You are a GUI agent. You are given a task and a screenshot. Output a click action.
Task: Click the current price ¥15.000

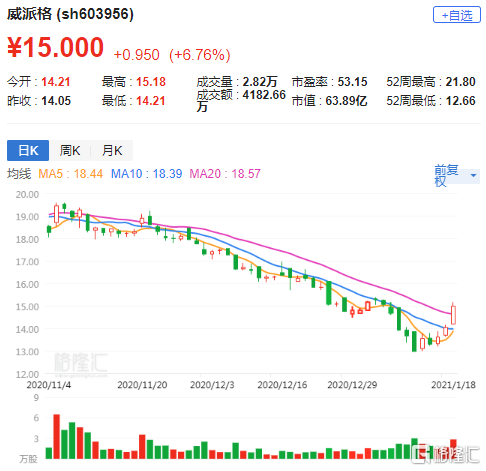55,47
